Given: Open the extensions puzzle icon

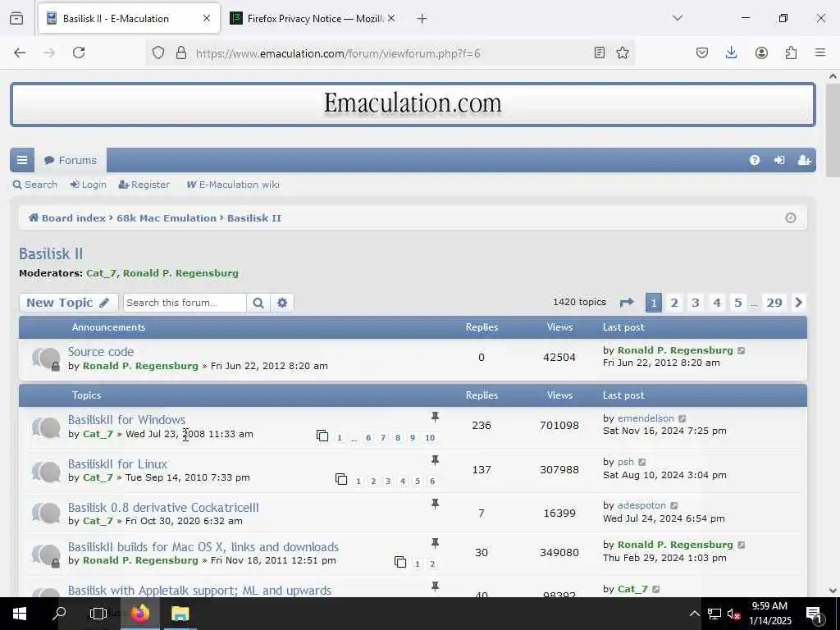Looking at the screenshot, I should point(791,52).
